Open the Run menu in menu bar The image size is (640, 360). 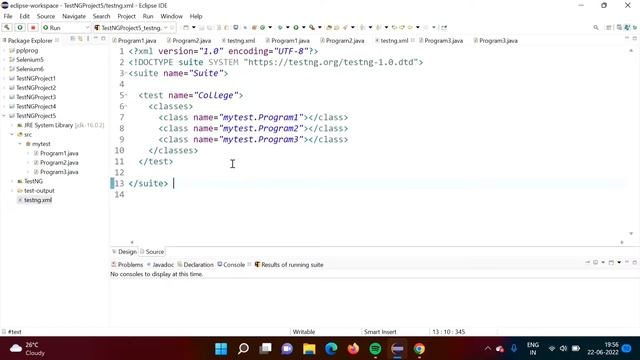pyautogui.click(x=148, y=16)
